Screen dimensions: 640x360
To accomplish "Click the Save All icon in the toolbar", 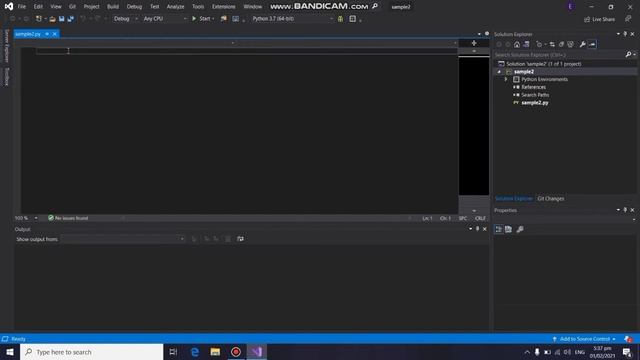I will click(71, 19).
